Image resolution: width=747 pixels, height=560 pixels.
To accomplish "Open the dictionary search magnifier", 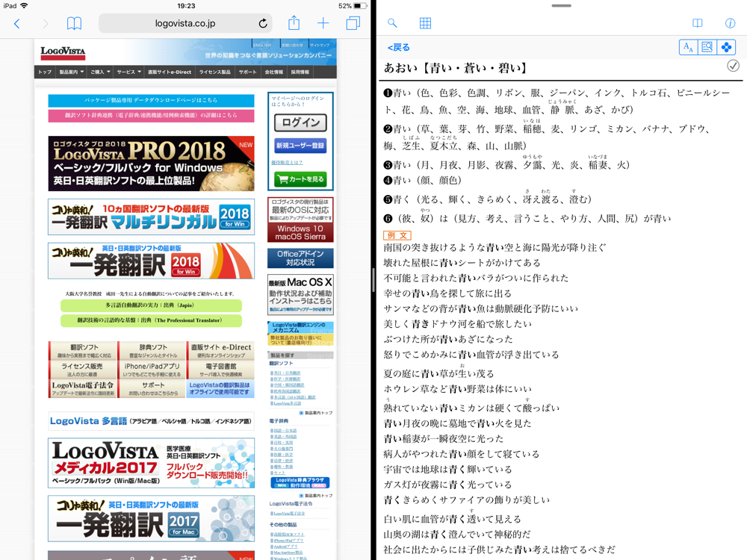I will [x=392, y=23].
